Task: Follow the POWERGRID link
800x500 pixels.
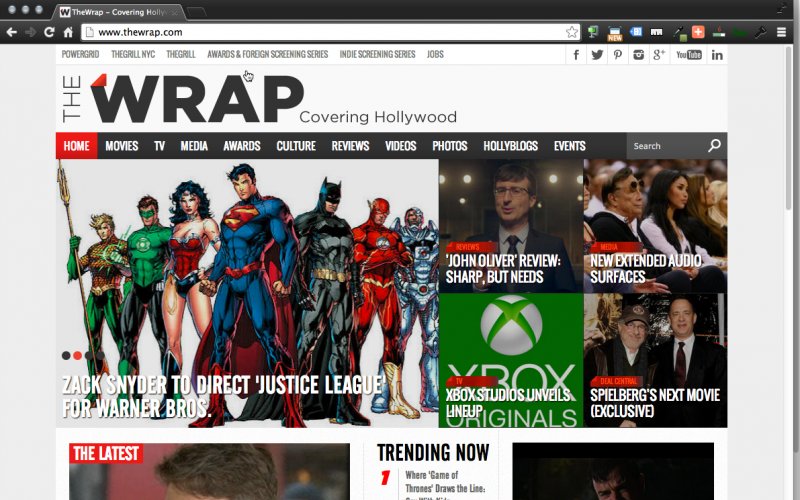Action: point(80,54)
